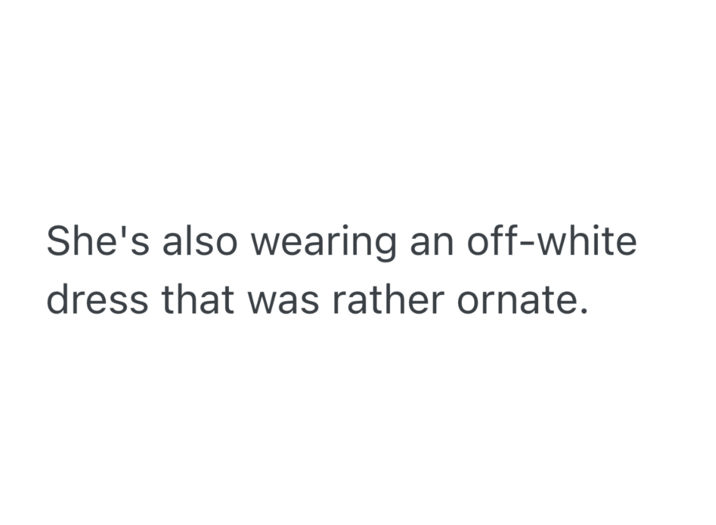
Task: Click the letter "r" beginning "rather"
Action: (x=350, y=303)
